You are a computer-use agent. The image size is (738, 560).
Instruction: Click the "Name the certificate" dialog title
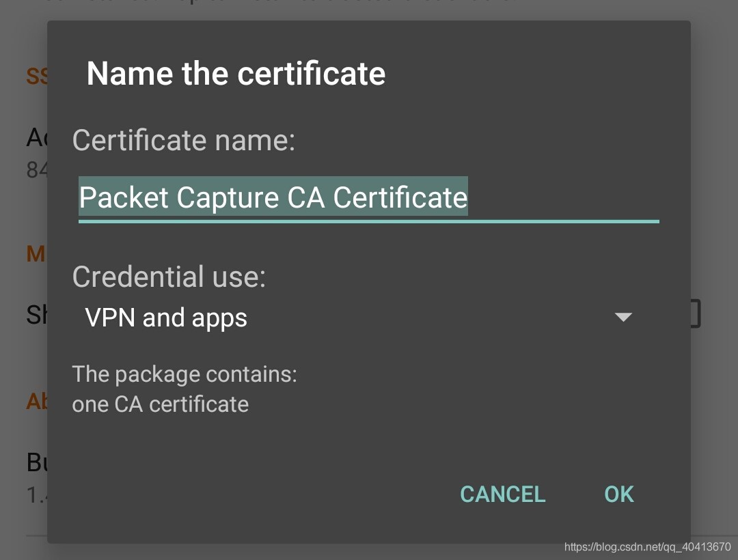click(236, 74)
